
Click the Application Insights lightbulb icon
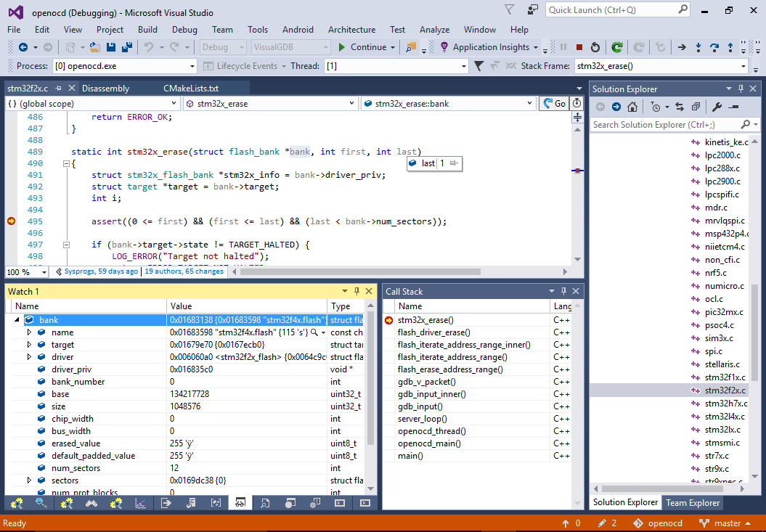tap(444, 47)
